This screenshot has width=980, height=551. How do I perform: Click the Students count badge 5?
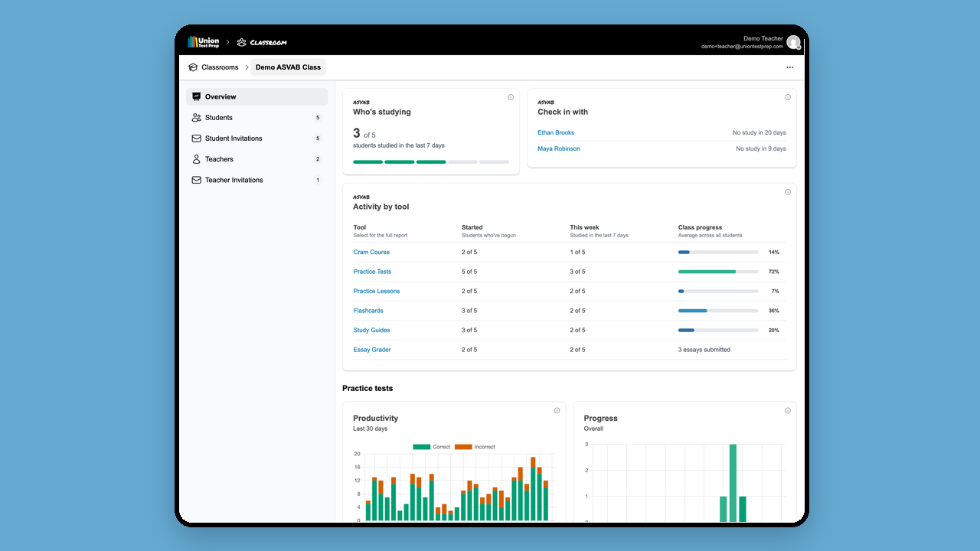point(318,118)
